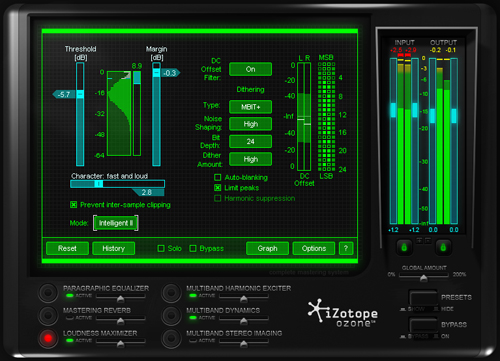Check the Harmonic suppression option
Viewport: 500px width, 361px height.
(218, 198)
